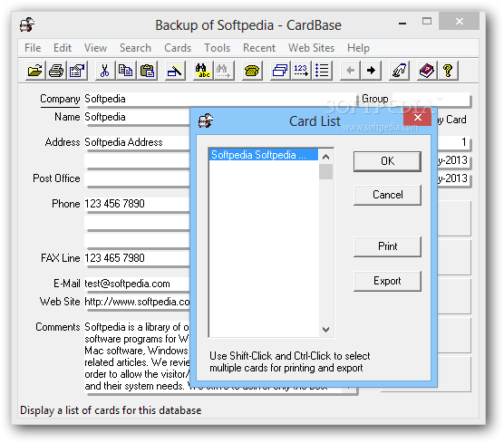Screen dimensions: 504x443
Task: Click the Group field
Action: click(431, 99)
